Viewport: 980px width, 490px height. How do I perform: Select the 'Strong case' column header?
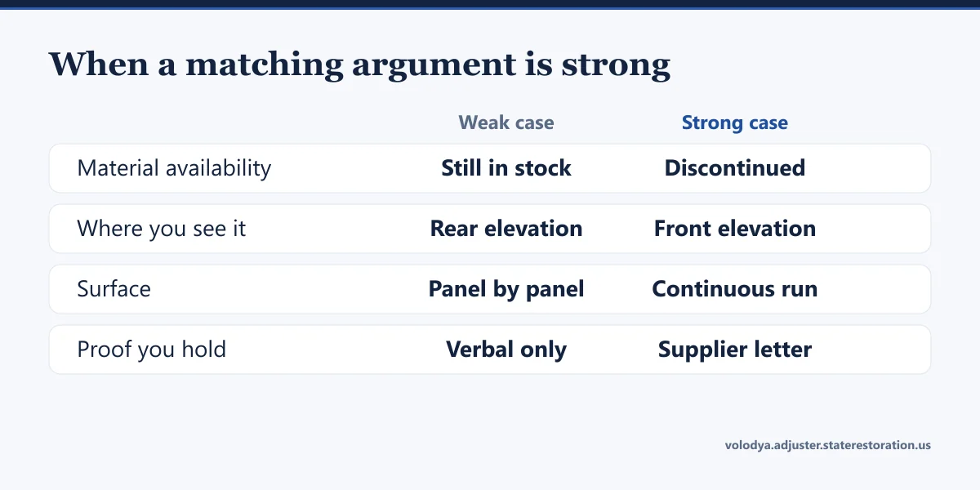[735, 123]
